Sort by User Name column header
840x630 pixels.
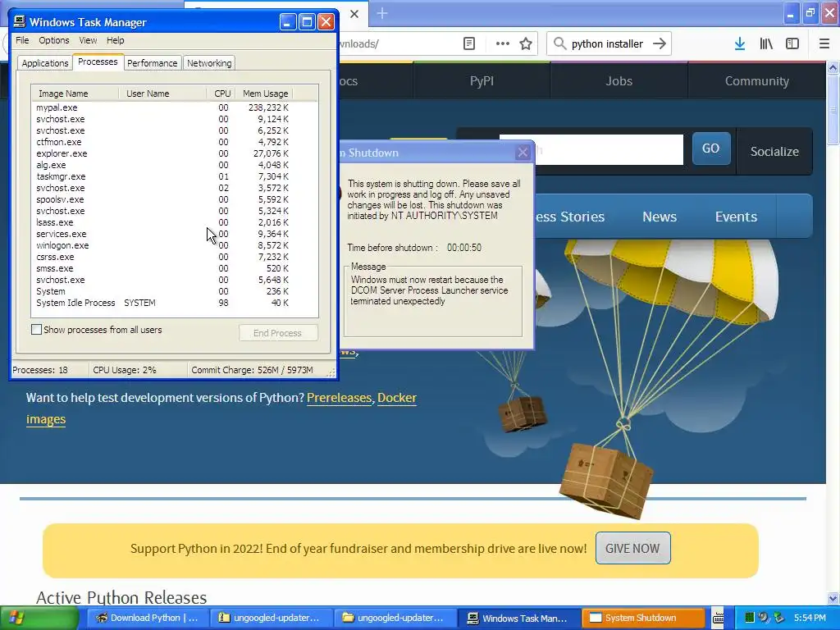[x=163, y=94]
